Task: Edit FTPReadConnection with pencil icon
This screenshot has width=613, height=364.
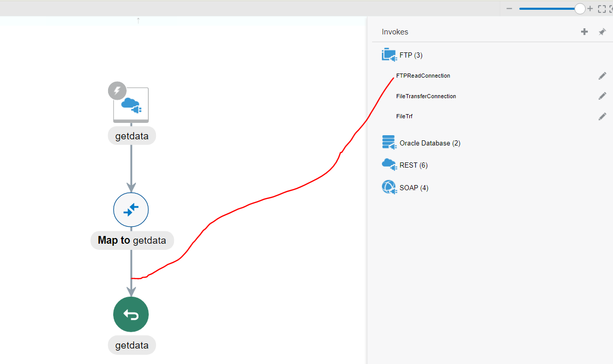Action: (602, 76)
